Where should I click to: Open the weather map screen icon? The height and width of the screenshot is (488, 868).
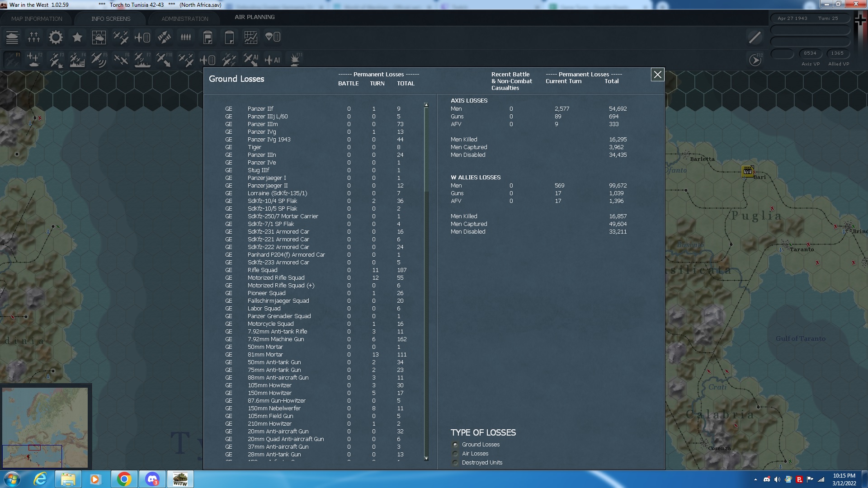pyautogui.click(x=99, y=37)
